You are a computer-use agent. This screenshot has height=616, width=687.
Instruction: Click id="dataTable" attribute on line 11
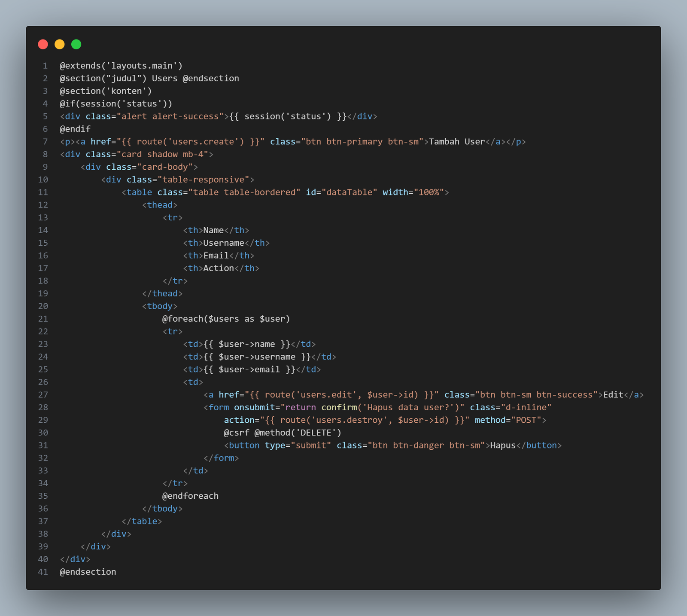click(341, 192)
